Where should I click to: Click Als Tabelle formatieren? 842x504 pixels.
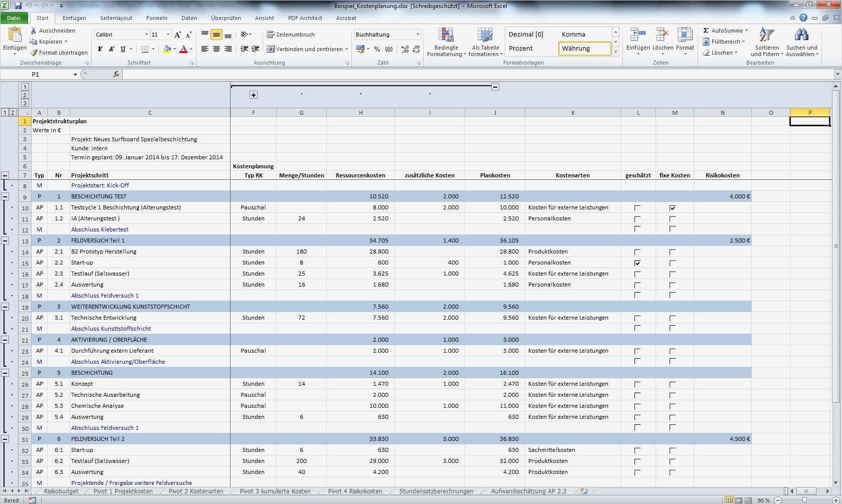485,43
